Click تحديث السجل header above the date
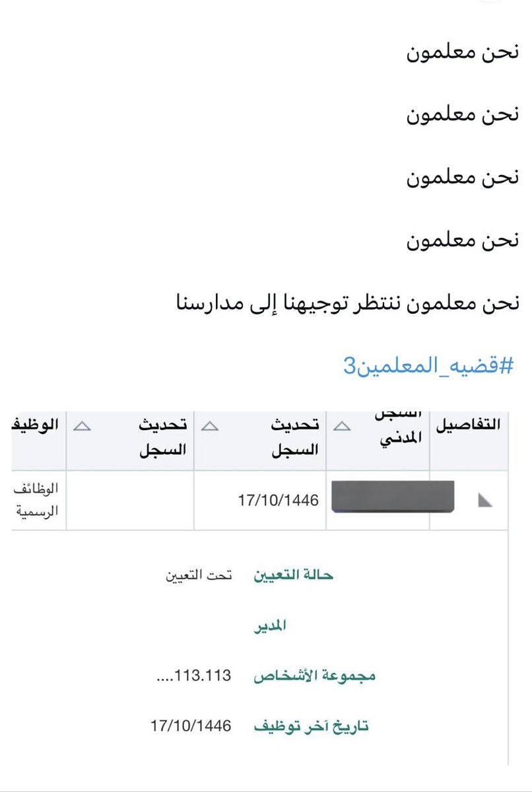Screen dimensions: 532x792 [x=295, y=437]
